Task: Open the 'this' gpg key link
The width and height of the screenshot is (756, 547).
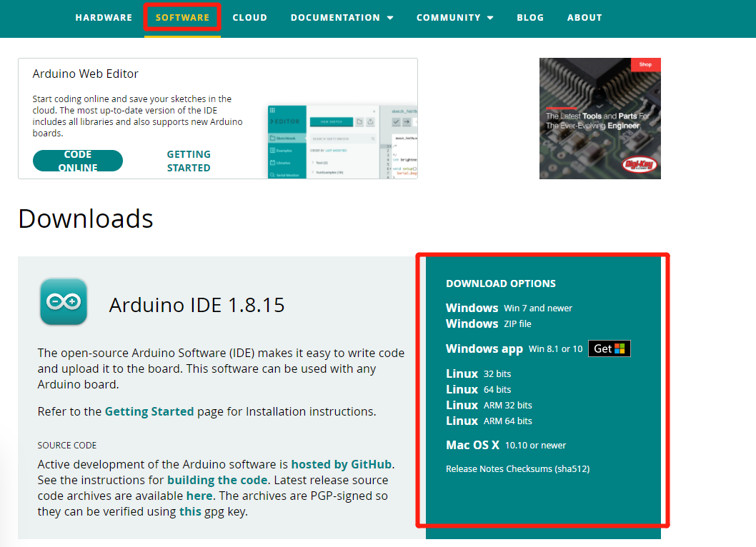Action: pyautogui.click(x=190, y=512)
